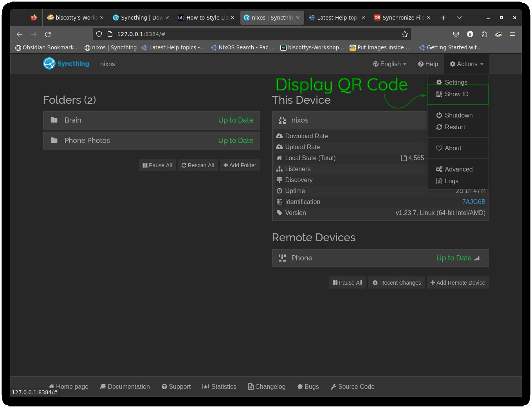Open the extensions puzzle icon
Image resolution: width=532 pixels, height=408 pixels.
[x=484, y=34]
